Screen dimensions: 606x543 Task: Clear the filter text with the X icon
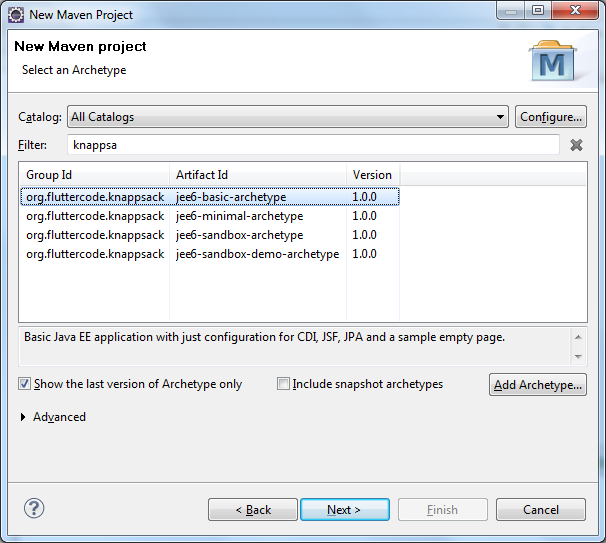point(576,145)
